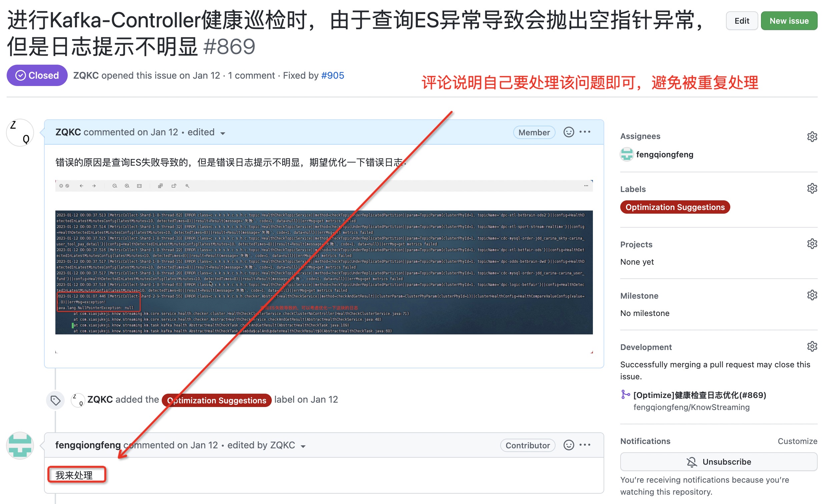Open pull request #905 link

[332, 75]
